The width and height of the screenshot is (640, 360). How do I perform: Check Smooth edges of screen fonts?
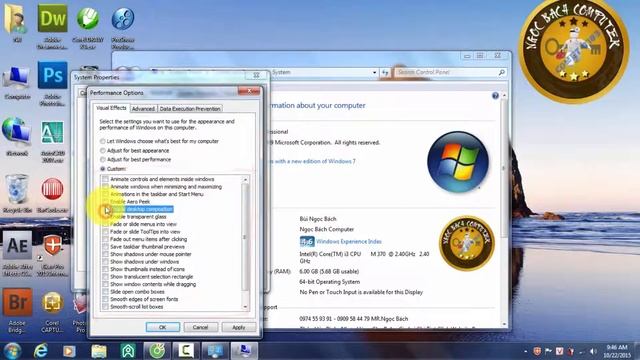click(x=105, y=299)
